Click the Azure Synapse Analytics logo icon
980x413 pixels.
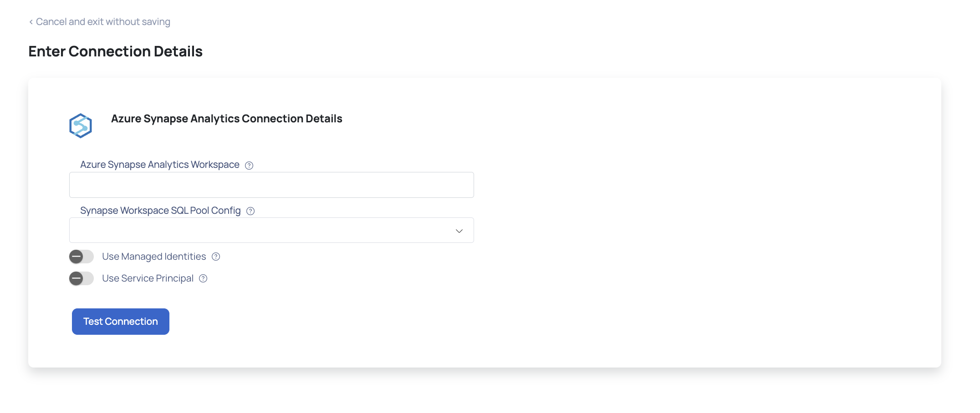[81, 125]
